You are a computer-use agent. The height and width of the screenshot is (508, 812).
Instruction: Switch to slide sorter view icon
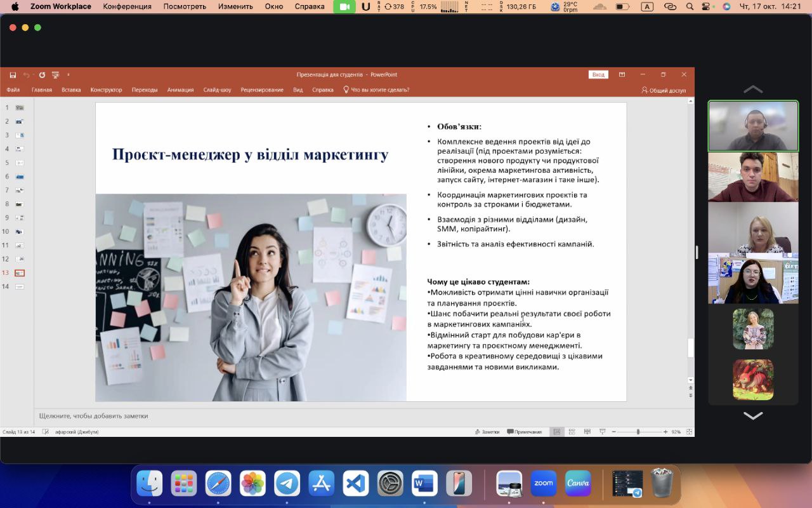[x=572, y=432]
